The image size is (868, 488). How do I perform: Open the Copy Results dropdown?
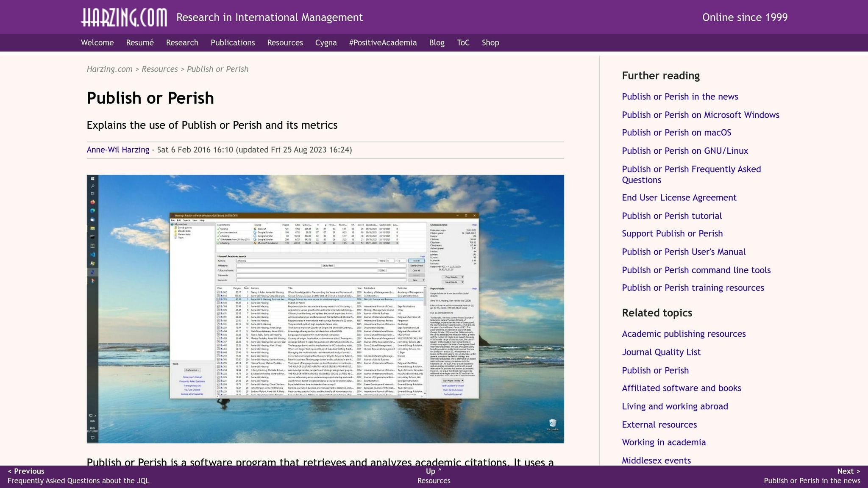click(x=452, y=277)
